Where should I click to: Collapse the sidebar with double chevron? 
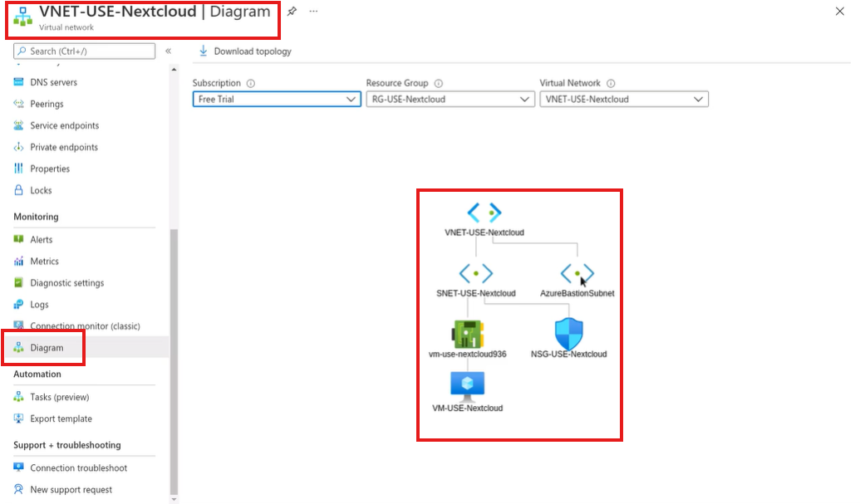click(169, 51)
